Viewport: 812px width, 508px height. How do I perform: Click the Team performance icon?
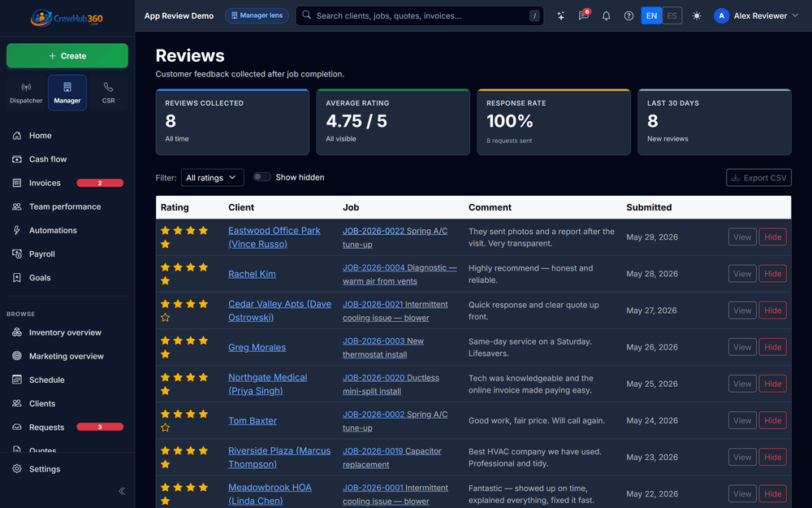pyautogui.click(x=17, y=206)
